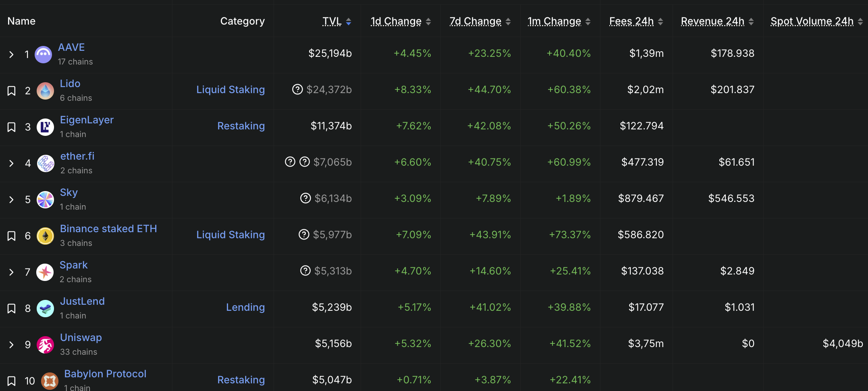Toggle bookmark for EigenLayer
The height and width of the screenshot is (391, 868).
tap(12, 127)
